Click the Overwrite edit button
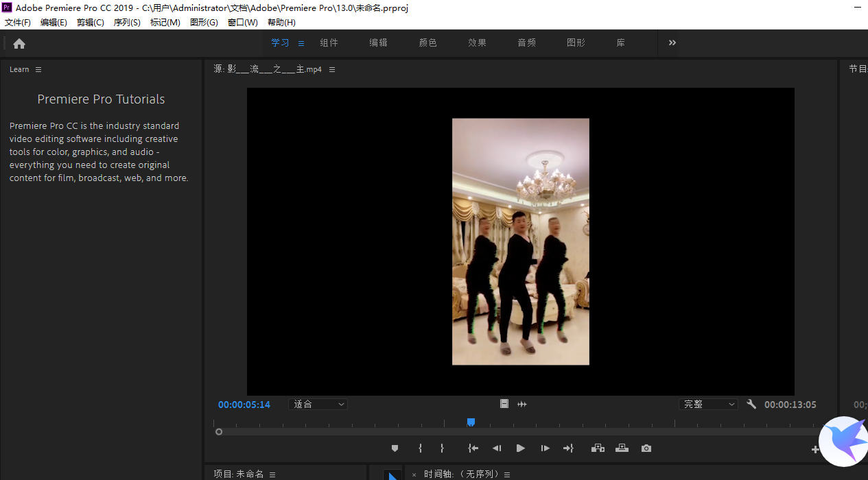Screen dimensions: 868x480 pos(622,448)
